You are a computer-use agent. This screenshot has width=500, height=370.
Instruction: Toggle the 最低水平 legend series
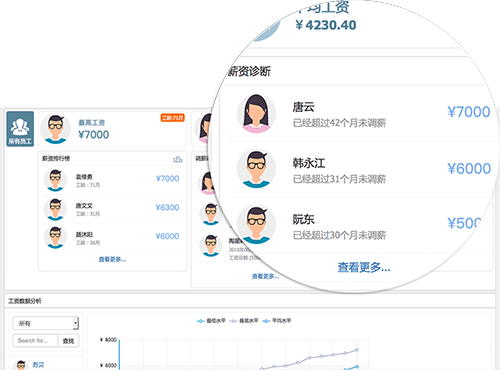click(x=211, y=321)
